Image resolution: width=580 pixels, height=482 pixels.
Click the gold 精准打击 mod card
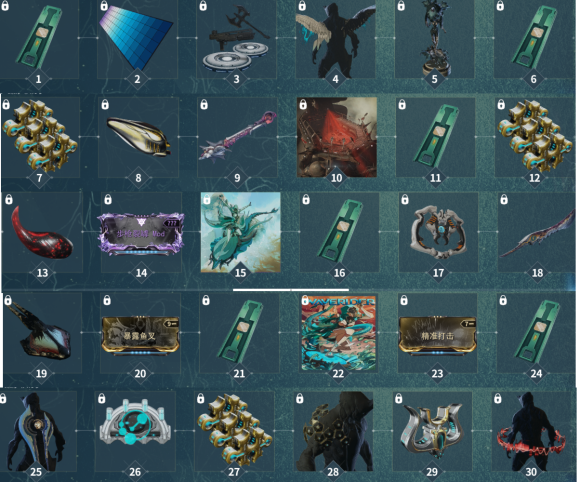pyautogui.click(x=438, y=335)
